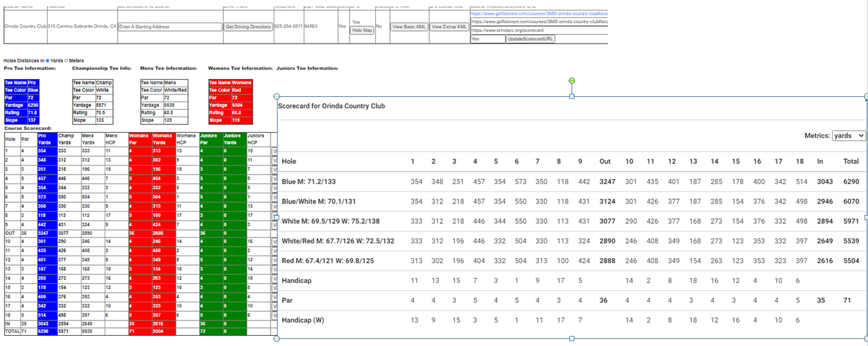Click the Blue M: 71.2/133 row label
868x346 pixels.
(310, 182)
